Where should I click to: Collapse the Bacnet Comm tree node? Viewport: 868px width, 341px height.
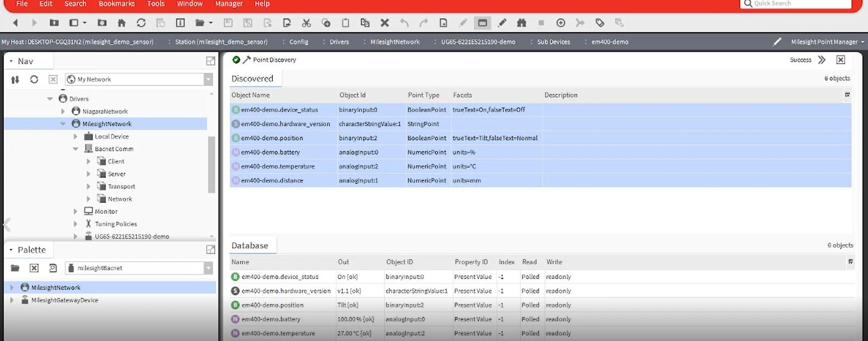(x=76, y=149)
